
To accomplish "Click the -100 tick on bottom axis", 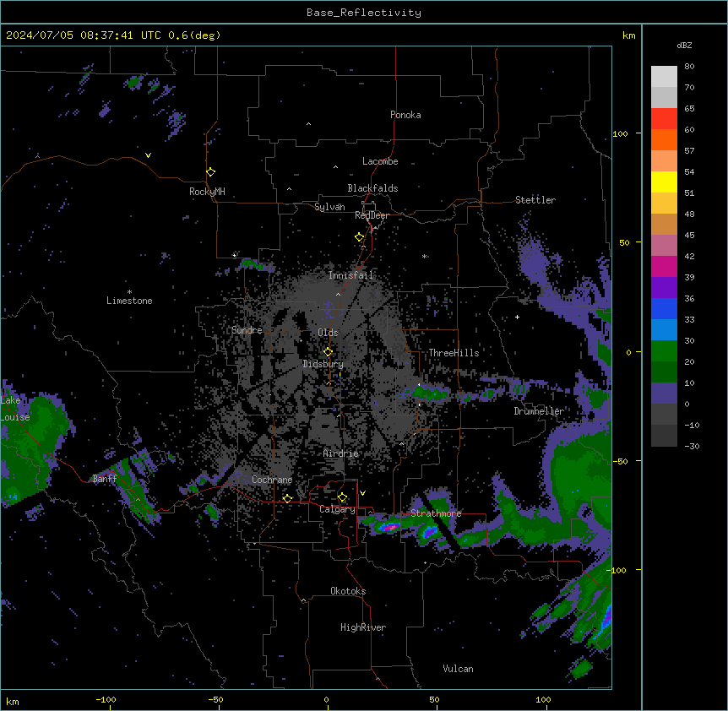I will pos(106,700).
